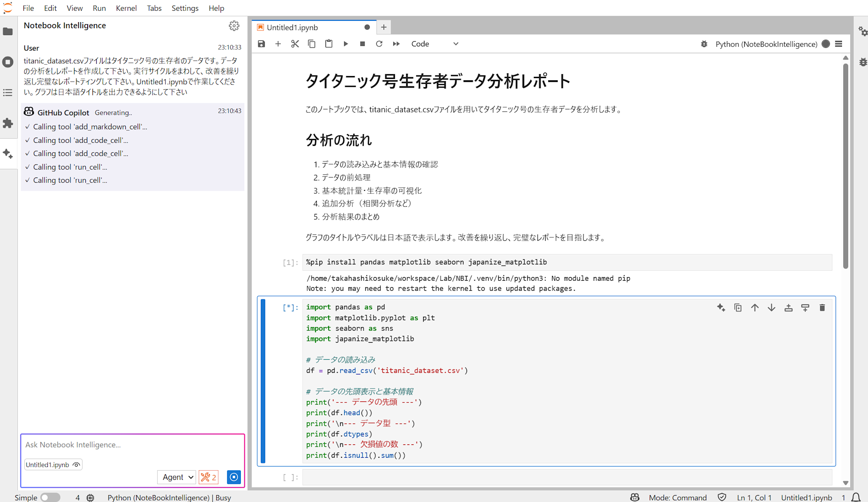Open the View menu
This screenshot has width=868, height=502.
(x=75, y=8)
